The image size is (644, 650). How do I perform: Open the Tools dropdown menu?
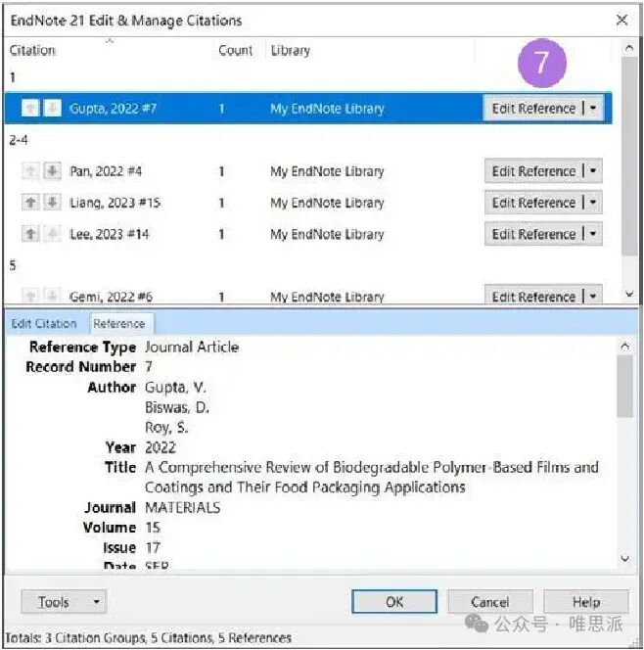click(64, 601)
